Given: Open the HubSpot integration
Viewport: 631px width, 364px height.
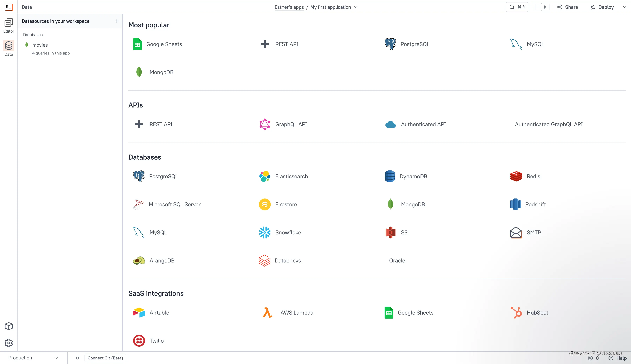Looking at the screenshot, I should coord(537,312).
